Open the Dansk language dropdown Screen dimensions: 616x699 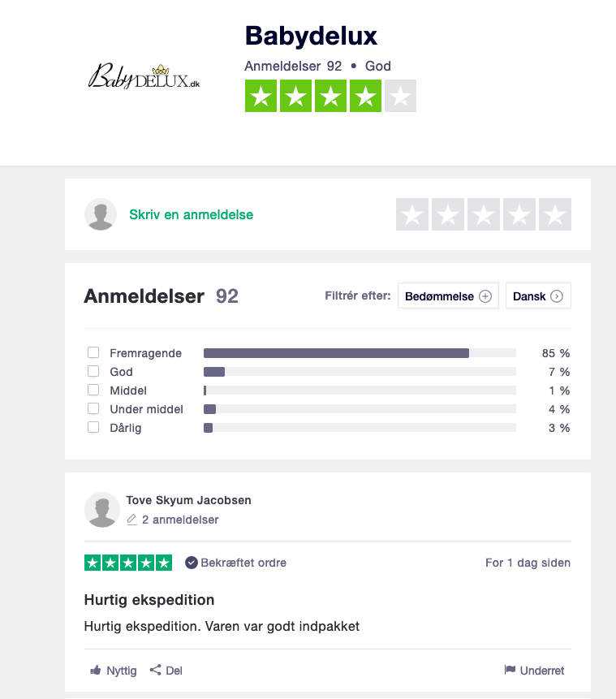pos(537,296)
